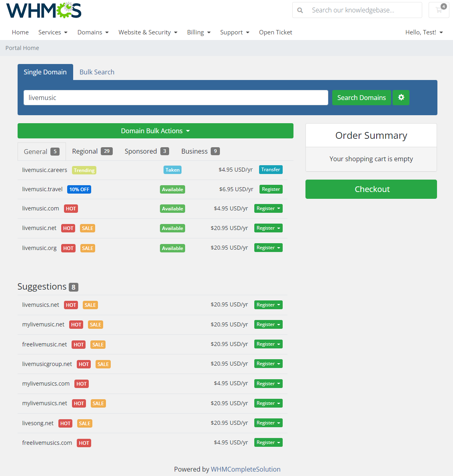The width and height of the screenshot is (453, 476).
Task: Expand the Hello, Test! account menu
Action: coord(424,32)
